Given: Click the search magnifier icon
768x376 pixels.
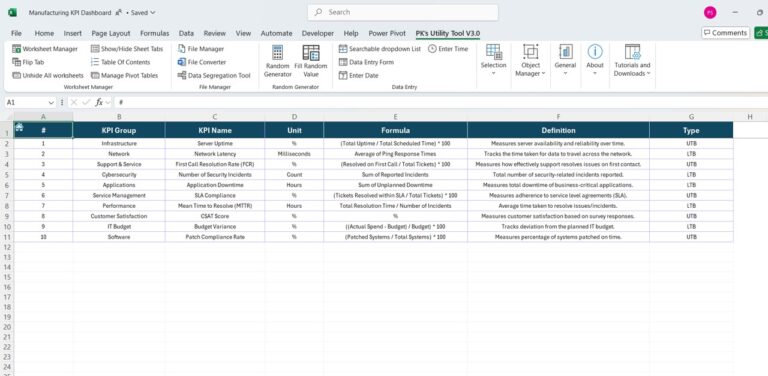Looking at the screenshot, I should (x=318, y=12).
